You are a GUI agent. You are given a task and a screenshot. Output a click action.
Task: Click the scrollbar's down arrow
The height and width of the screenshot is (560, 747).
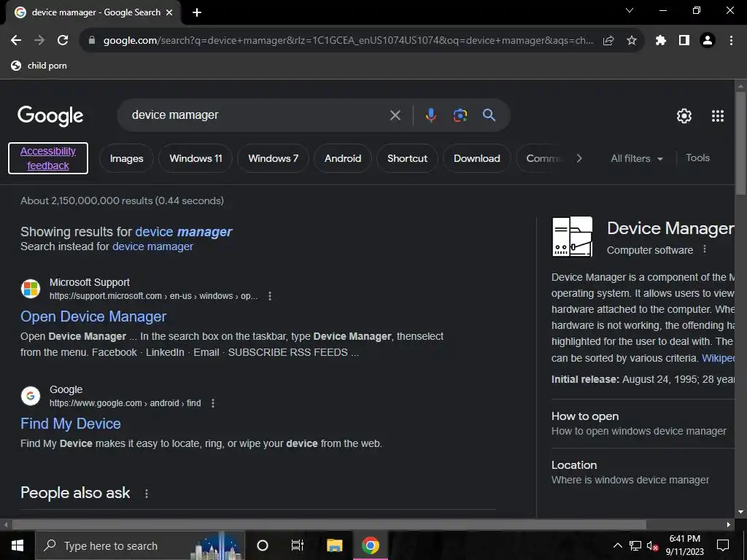point(740,513)
